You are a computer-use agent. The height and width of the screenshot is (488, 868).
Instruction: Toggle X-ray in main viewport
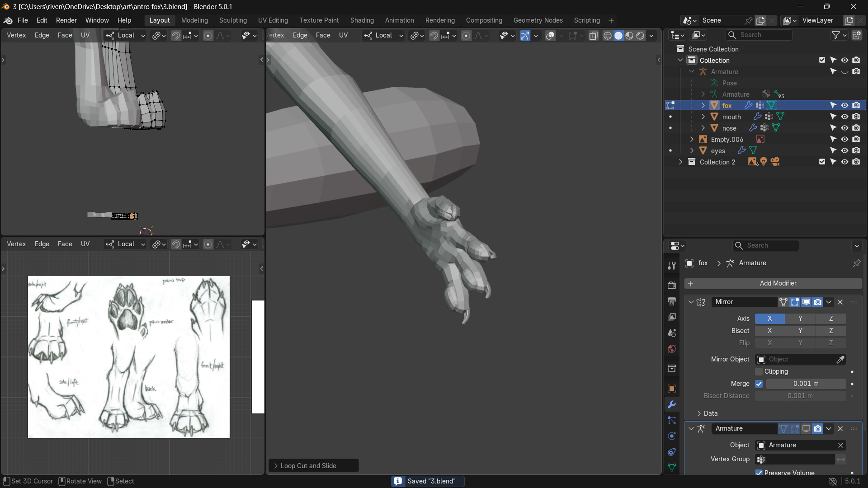pyautogui.click(x=594, y=35)
